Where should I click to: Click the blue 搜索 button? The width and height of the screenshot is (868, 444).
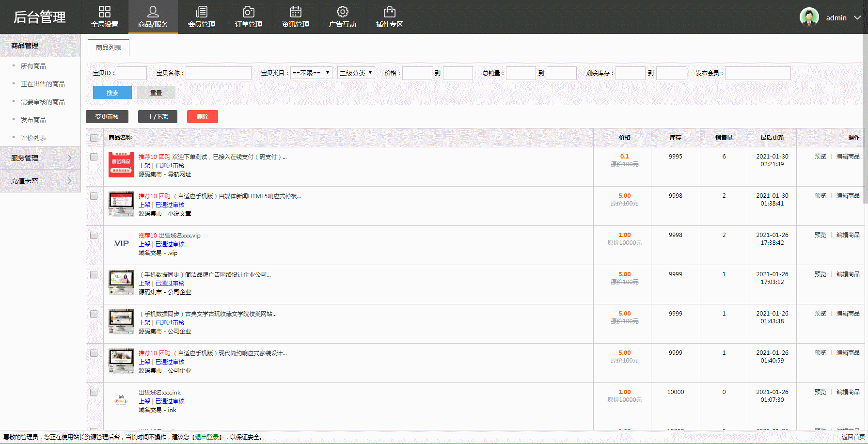(x=112, y=93)
